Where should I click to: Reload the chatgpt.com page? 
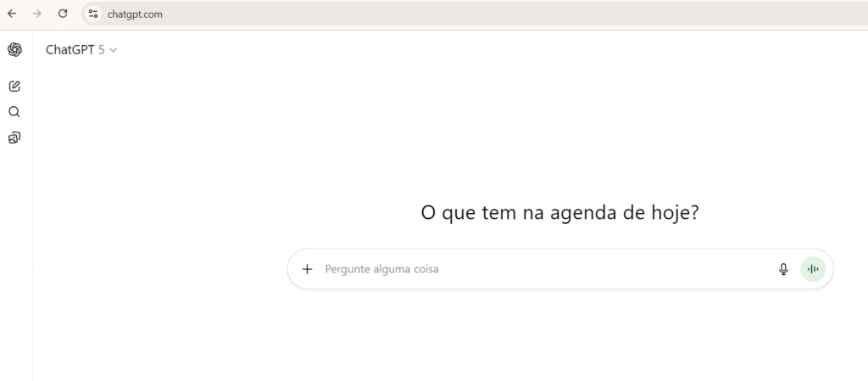[x=62, y=14]
